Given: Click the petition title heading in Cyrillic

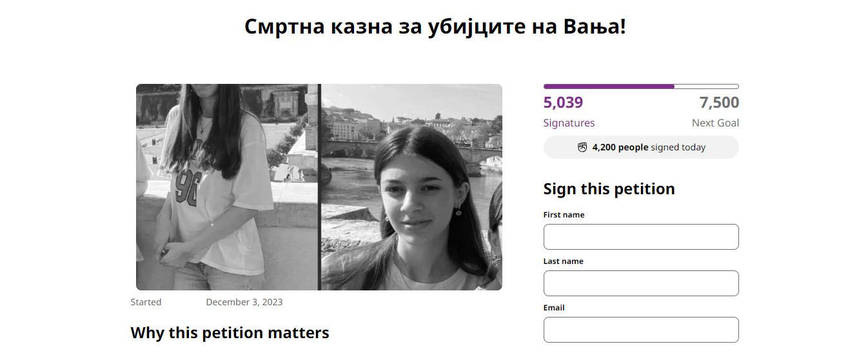Looking at the screenshot, I should (x=435, y=27).
